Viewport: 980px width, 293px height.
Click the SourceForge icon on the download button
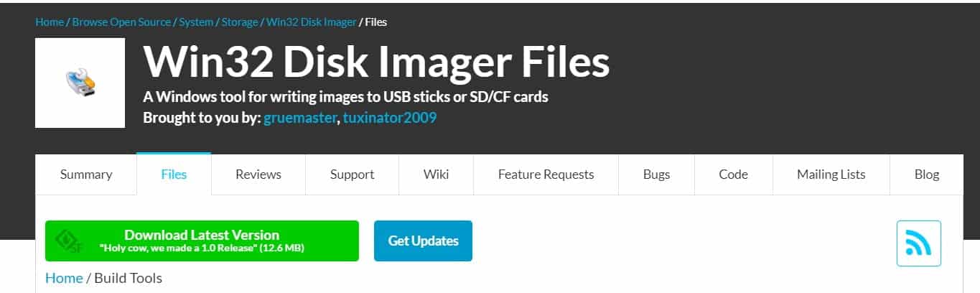tap(70, 241)
